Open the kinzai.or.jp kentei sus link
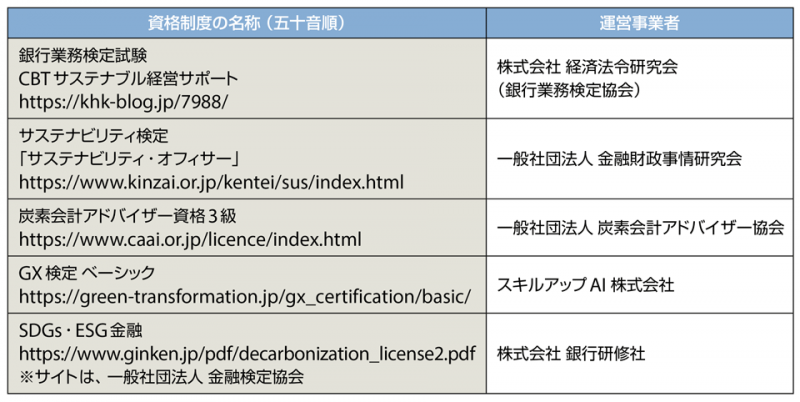Screen dimensions: 800x402 [x=211, y=182]
